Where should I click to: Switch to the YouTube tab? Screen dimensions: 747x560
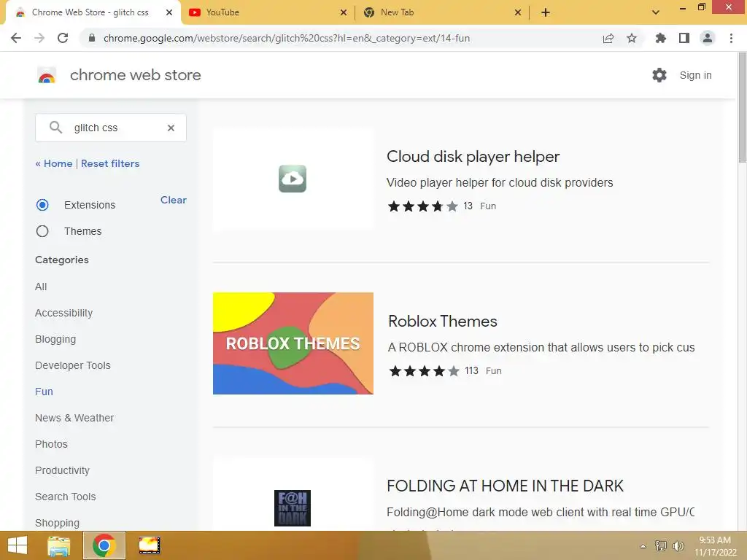tap(268, 12)
